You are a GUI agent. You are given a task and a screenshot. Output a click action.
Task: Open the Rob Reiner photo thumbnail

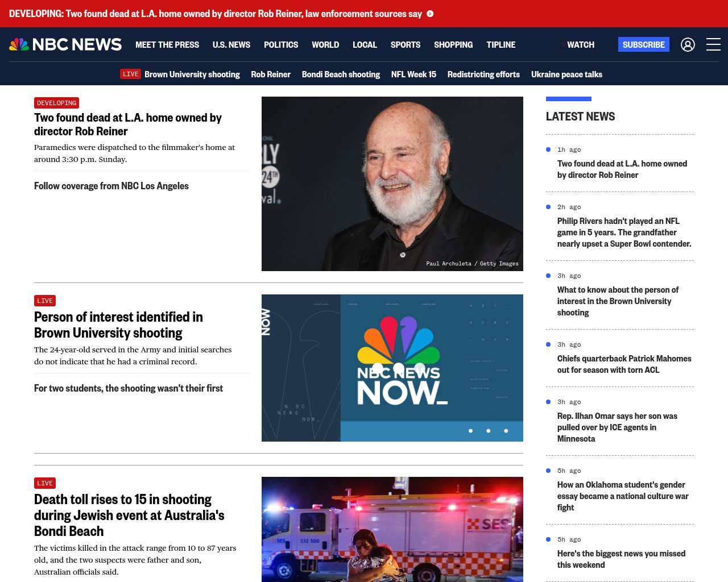[x=392, y=184]
